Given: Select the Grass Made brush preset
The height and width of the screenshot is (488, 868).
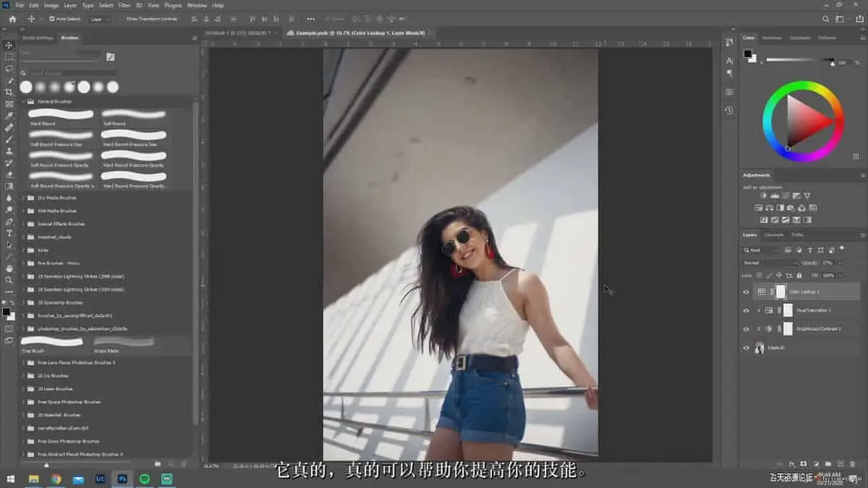Looking at the screenshot, I should (x=124, y=344).
